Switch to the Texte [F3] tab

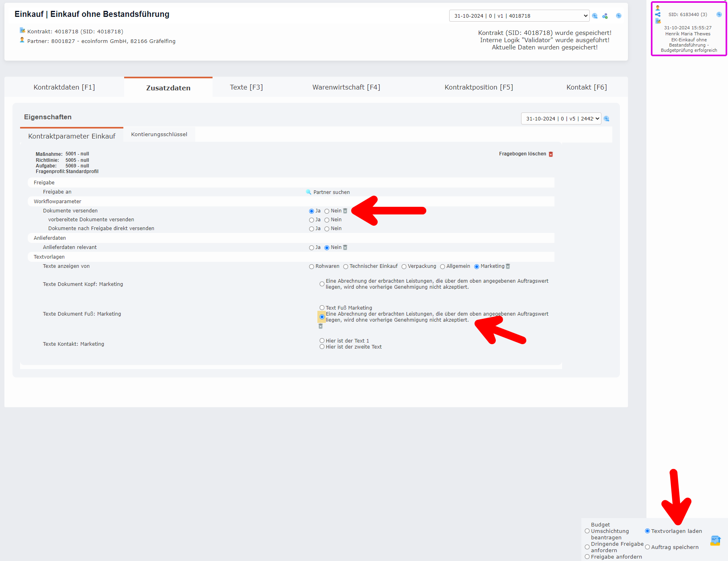click(x=246, y=87)
